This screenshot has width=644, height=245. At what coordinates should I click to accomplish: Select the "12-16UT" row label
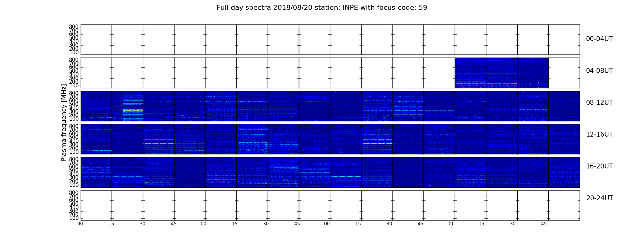(x=599, y=134)
